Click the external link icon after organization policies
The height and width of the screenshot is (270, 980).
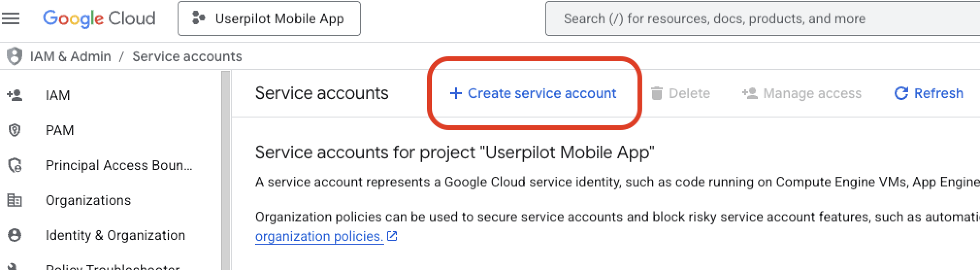pos(392,236)
